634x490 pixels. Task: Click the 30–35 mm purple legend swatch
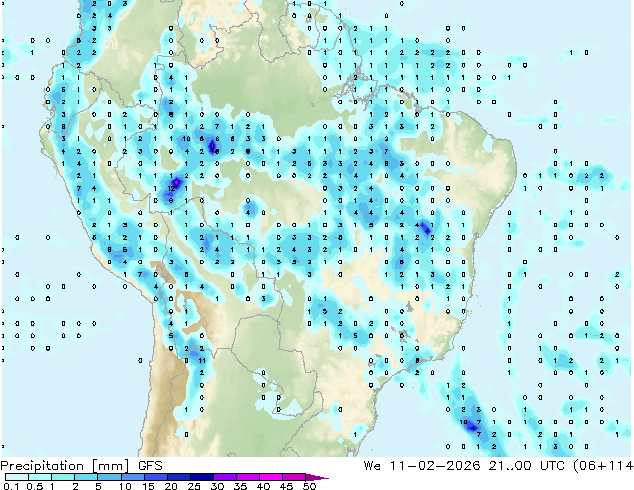(x=224, y=477)
